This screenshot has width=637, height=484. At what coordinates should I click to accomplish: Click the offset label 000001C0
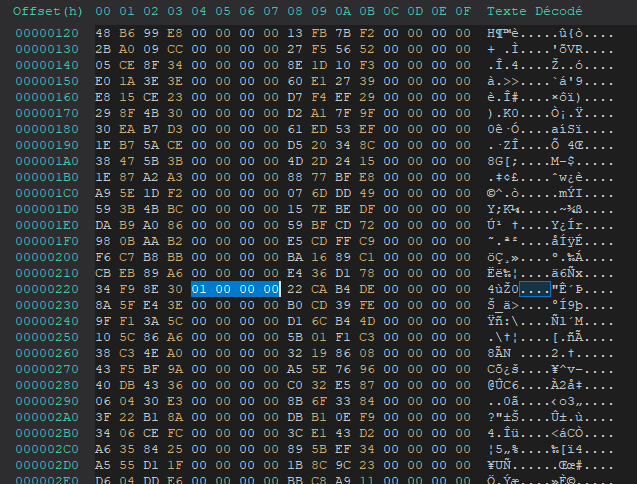(47, 193)
